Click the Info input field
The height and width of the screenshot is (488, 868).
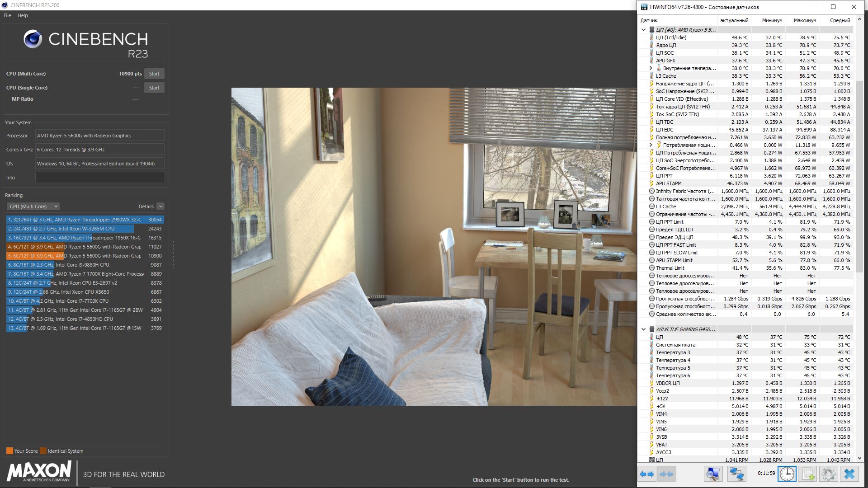tap(100, 178)
